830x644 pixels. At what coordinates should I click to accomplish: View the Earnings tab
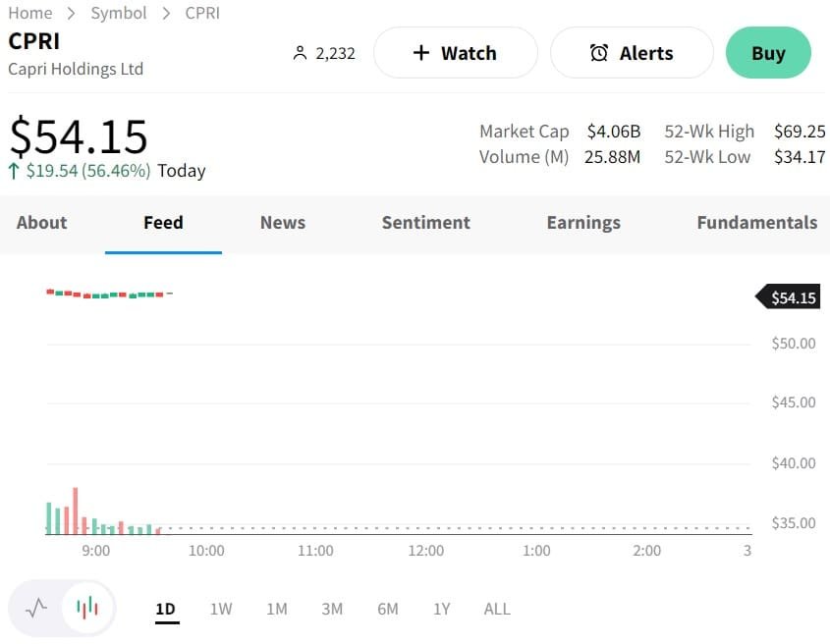583,223
